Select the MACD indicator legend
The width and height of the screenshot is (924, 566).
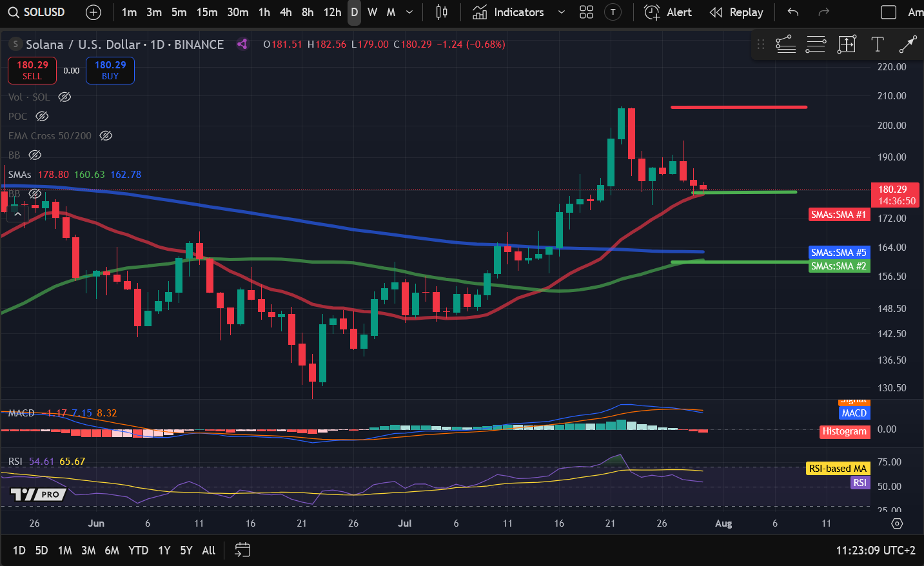pos(21,413)
